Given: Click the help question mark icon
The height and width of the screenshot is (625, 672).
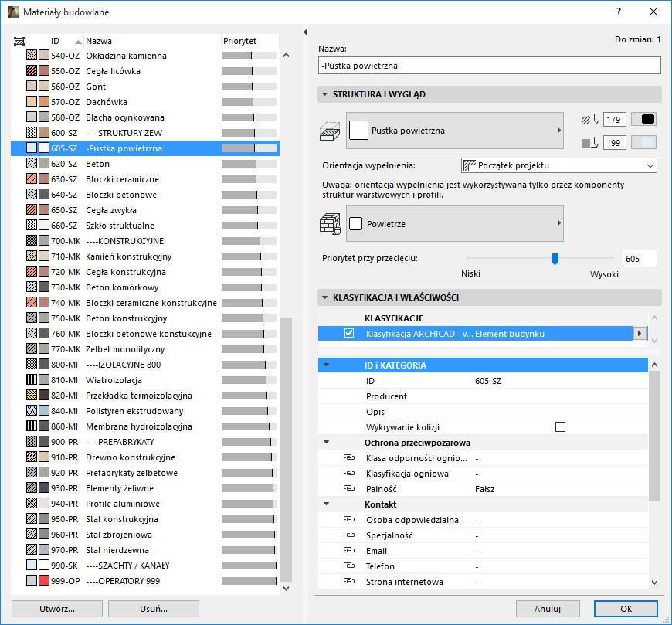Looking at the screenshot, I should (x=619, y=12).
